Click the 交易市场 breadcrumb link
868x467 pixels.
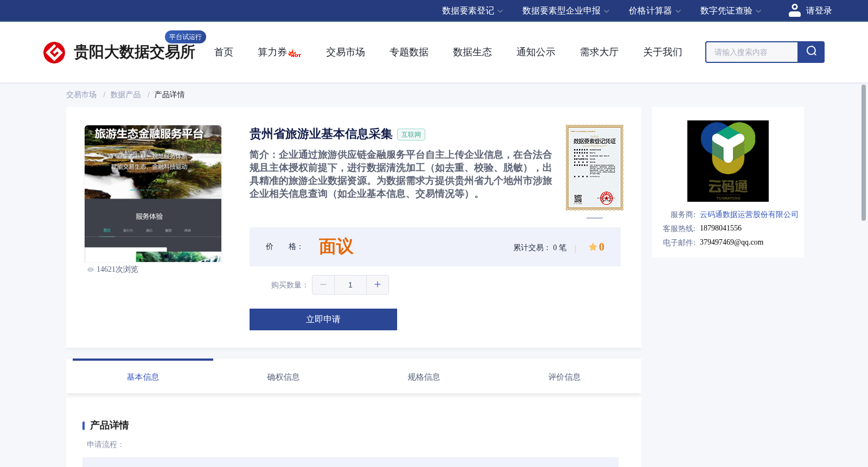click(81, 95)
